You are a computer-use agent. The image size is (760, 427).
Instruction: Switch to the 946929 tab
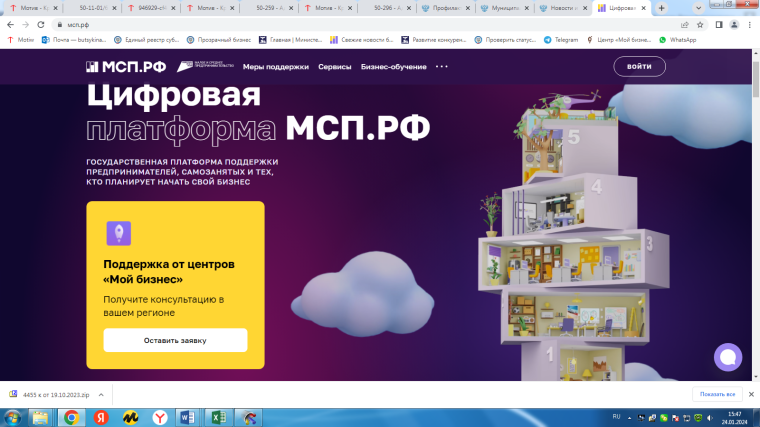(151, 8)
